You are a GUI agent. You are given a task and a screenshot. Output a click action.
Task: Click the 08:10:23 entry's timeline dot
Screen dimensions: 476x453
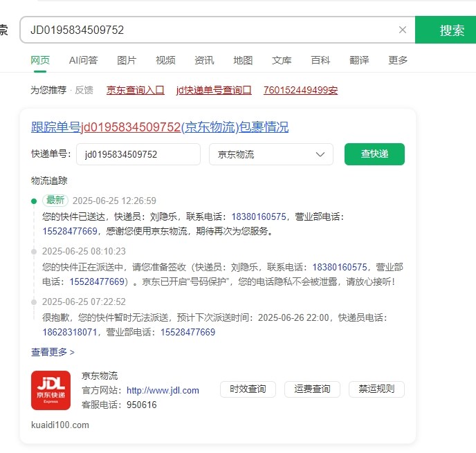tap(34, 252)
